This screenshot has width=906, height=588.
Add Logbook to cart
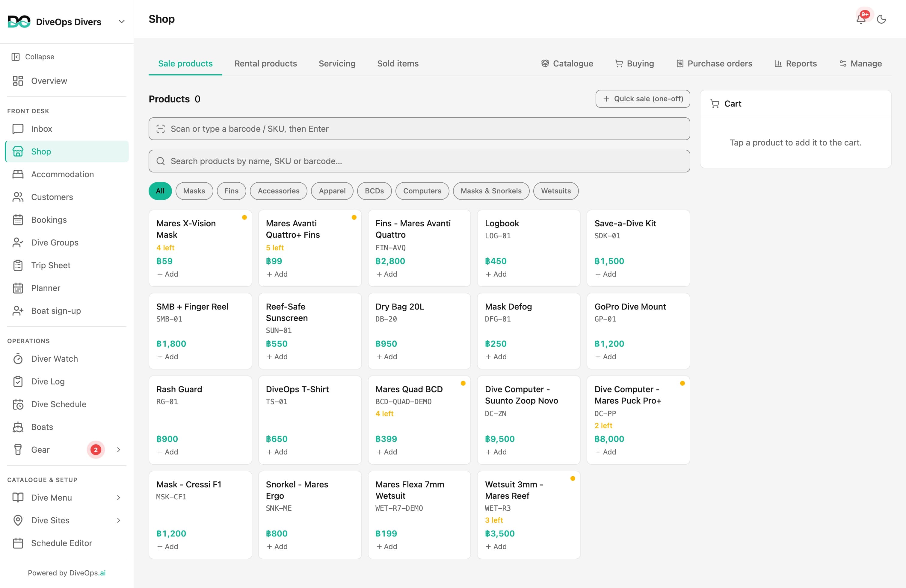point(496,274)
